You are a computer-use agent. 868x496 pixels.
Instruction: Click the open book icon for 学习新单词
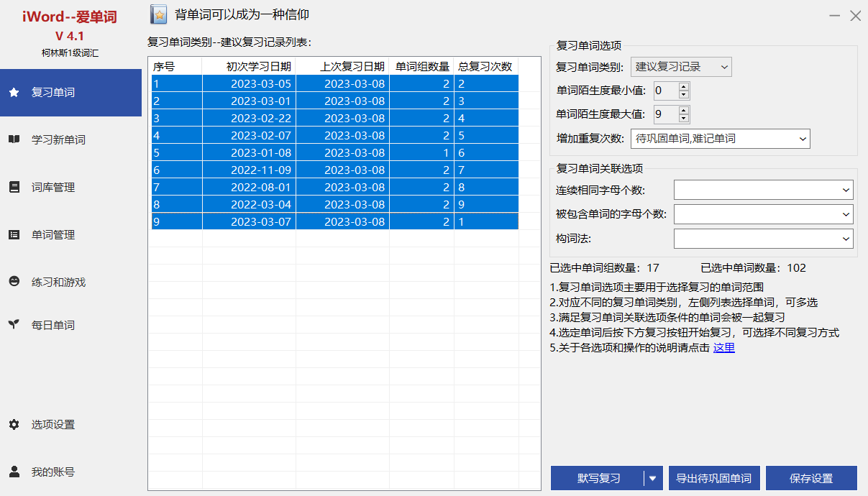14,139
